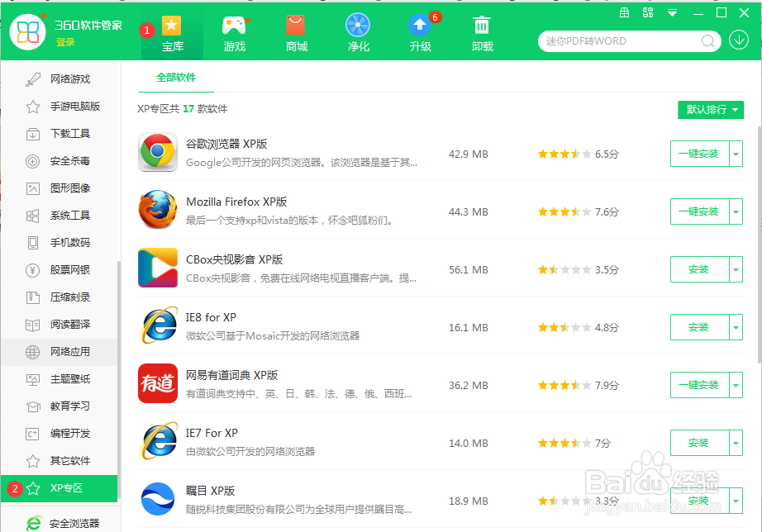Click the 有道 dictionary icon
762x532 pixels.
coord(158,383)
